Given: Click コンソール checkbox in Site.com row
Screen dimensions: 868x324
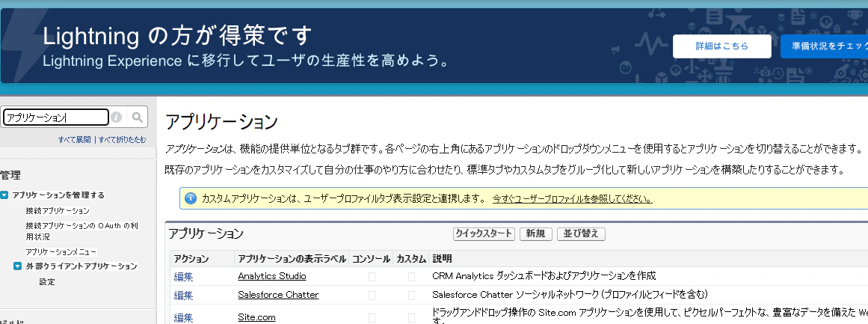Looking at the screenshot, I should (372, 318).
